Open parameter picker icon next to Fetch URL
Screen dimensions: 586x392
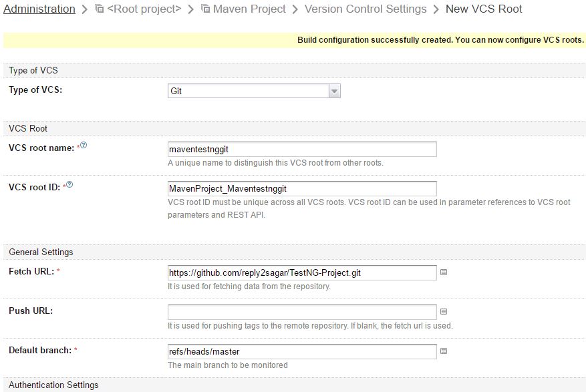click(x=444, y=272)
